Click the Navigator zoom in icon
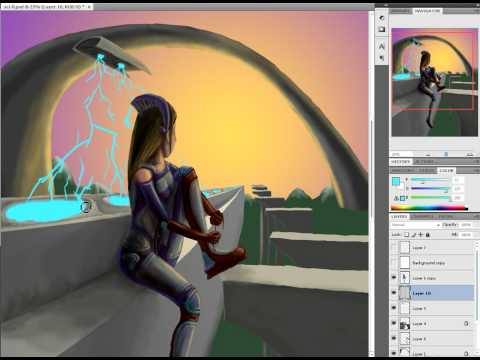This screenshot has height=360, width=480. pyautogui.click(x=470, y=154)
